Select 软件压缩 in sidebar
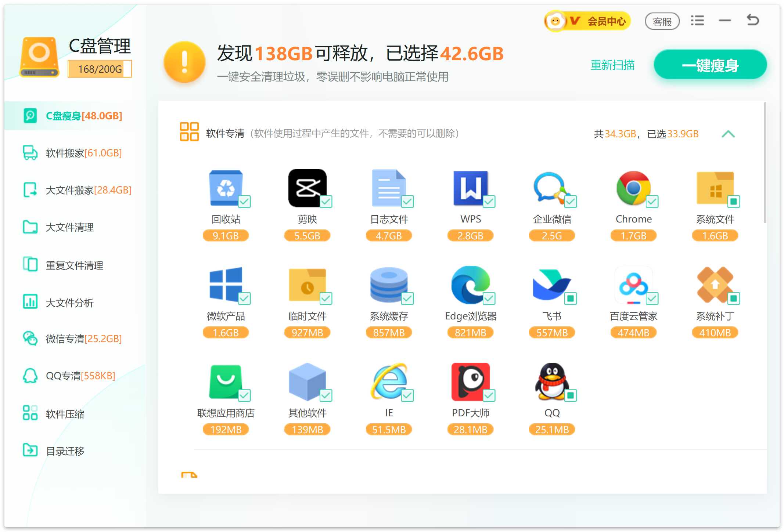This screenshot has width=784, height=532. (75, 414)
